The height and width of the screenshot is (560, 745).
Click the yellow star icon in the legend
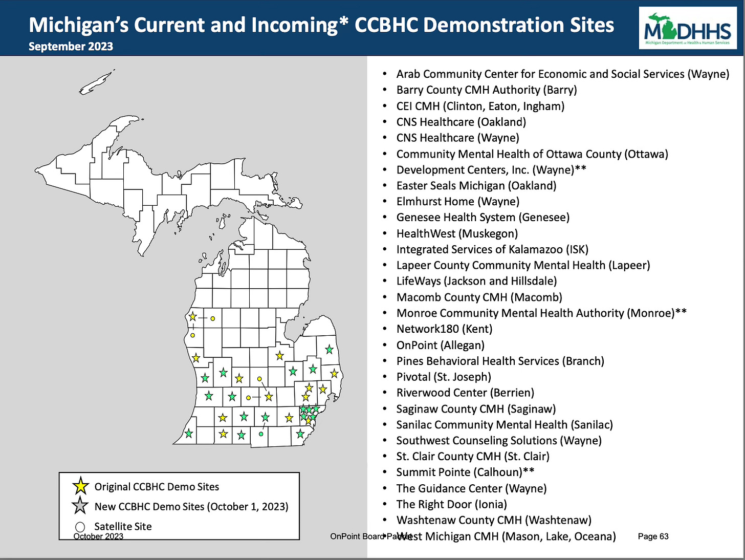click(81, 486)
